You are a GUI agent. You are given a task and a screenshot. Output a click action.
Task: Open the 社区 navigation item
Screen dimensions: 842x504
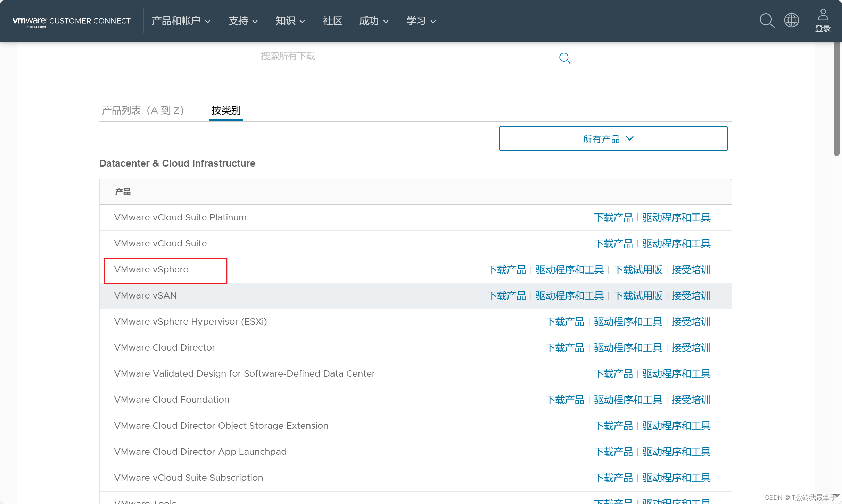(x=332, y=21)
